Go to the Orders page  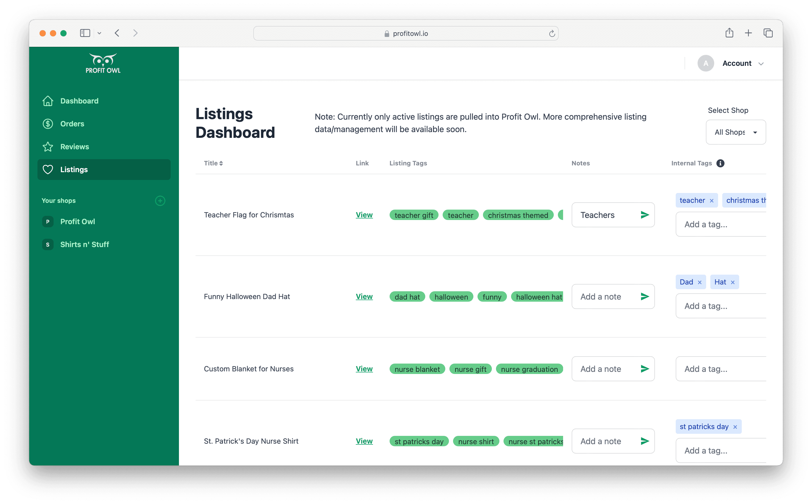[72, 124]
